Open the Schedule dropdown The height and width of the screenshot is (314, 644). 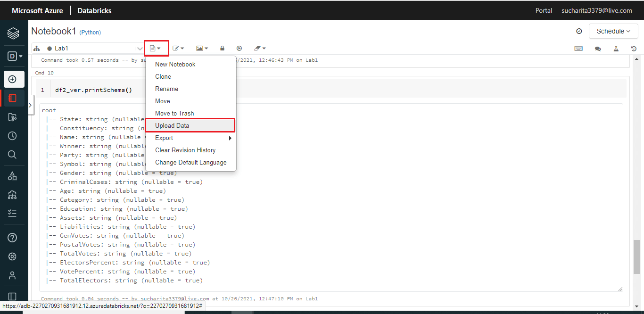613,31
